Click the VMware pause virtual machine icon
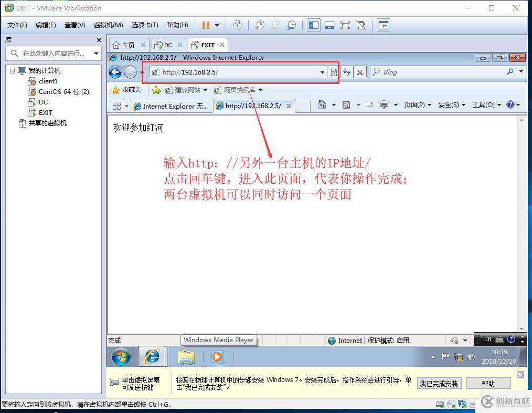The height and width of the screenshot is (413, 532). [206, 25]
